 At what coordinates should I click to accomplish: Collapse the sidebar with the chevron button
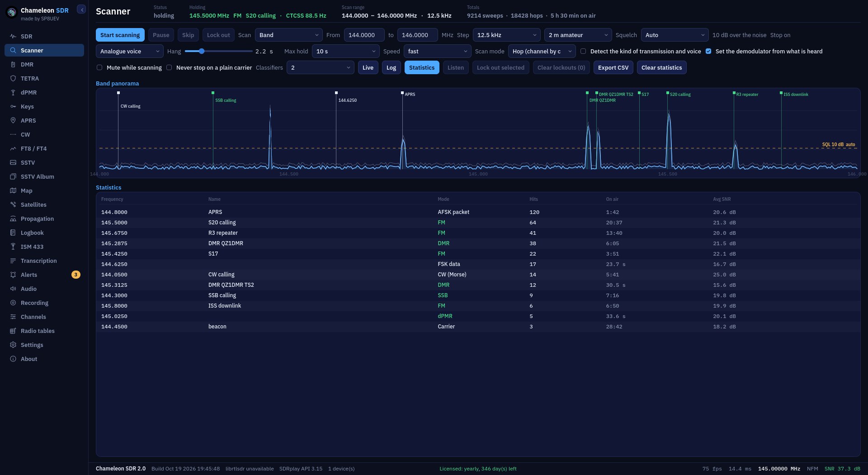pos(81,9)
